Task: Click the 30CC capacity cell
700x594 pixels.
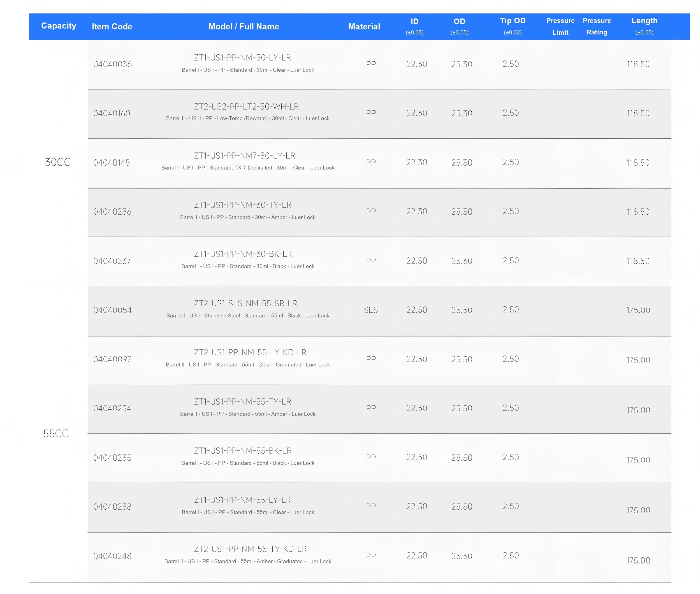Action: click(x=57, y=162)
